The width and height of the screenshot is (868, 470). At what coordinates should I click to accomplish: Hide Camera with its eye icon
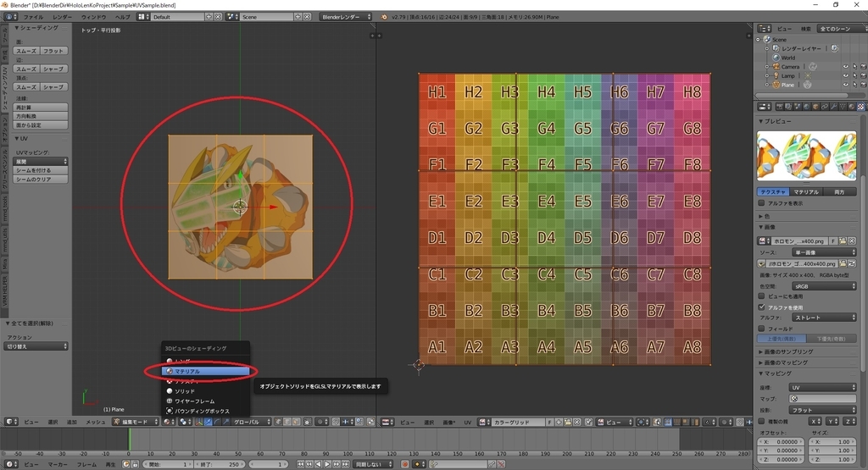pyautogui.click(x=845, y=67)
